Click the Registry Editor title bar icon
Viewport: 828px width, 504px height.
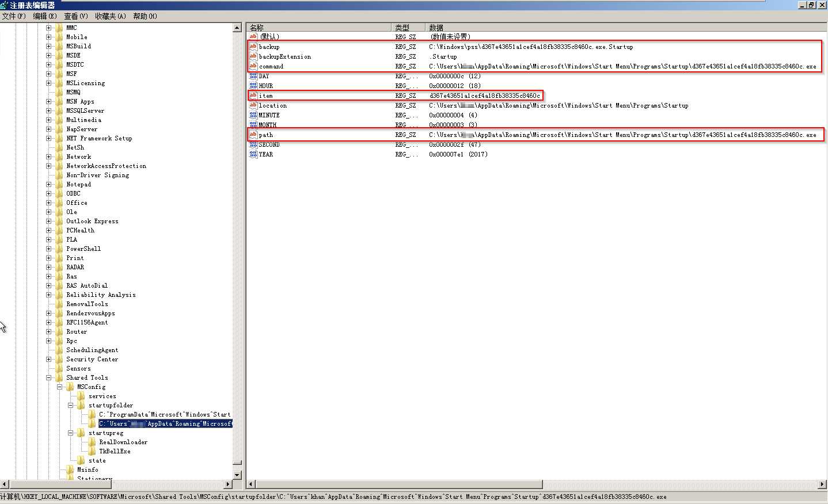pos(4,5)
